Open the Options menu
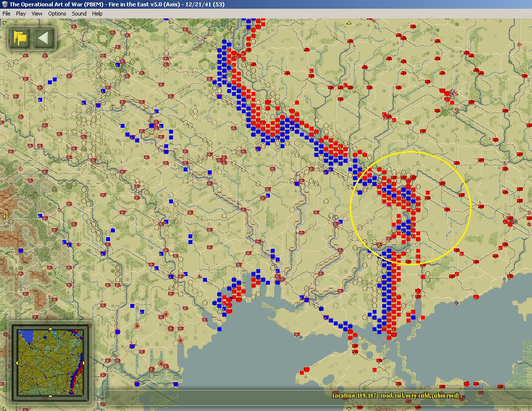Screen dimensions: 532x411 click(x=57, y=14)
